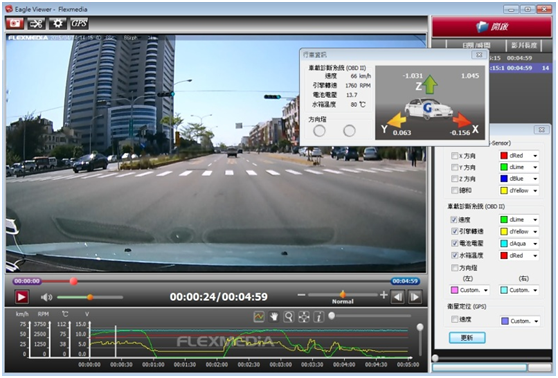The image size is (558, 378).
Task: Click the yellow Y axis arrow
Action: [396, 120]
